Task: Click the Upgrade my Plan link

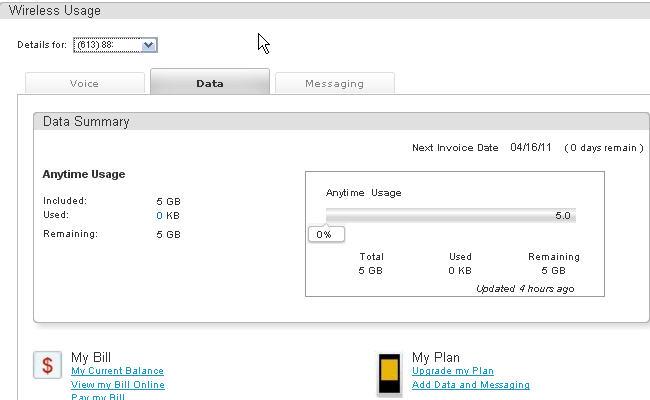Action: pyautogui.click(x=453, y=371)
